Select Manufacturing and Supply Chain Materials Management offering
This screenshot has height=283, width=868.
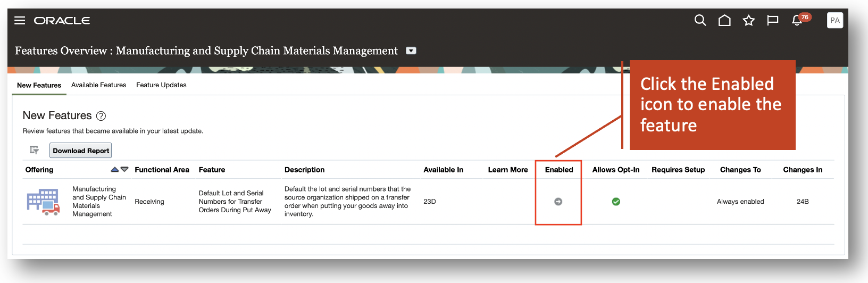coord(99,202)
